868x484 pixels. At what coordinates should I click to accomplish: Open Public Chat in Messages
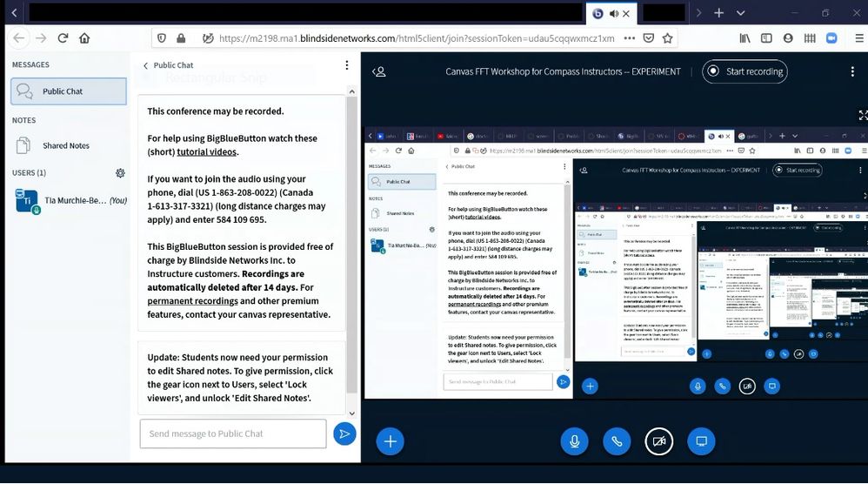pyautogui.click(x=69, y=91)
